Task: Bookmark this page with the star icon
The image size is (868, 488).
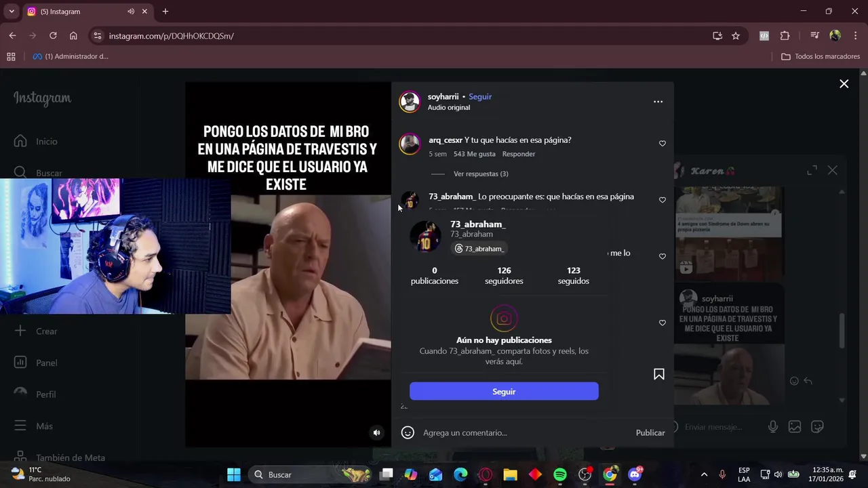Action: (736, 36)
